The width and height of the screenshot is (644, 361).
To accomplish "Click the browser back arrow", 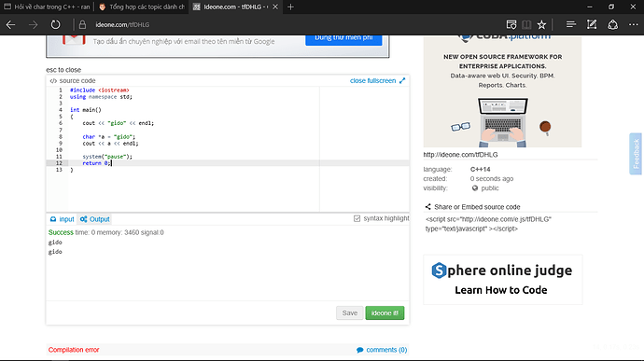I will [10, 24].
